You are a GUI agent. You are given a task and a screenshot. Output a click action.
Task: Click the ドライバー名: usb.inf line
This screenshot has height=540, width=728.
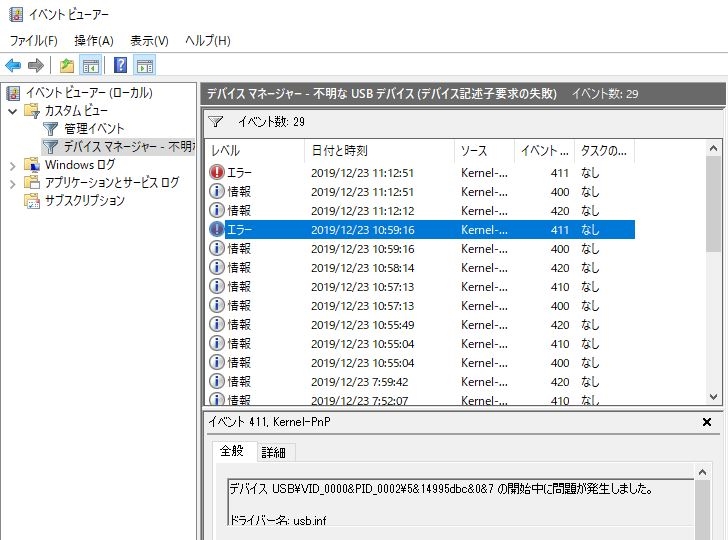coord(278,520)
